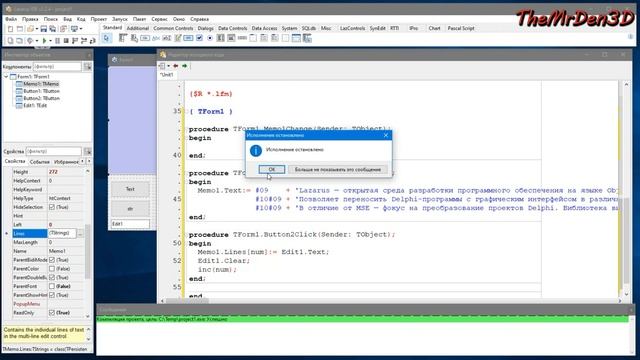Viewport: 640px width, 360px height.
Task: Switch to the Additional palette tab
Action: point(138,29)
